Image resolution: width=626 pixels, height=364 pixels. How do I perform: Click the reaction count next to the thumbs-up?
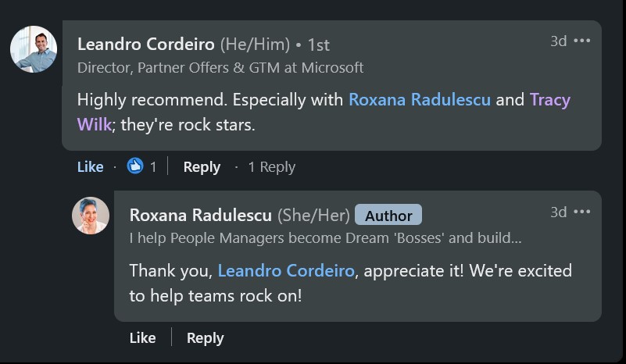pyautogui.click(x=153, y=166)
